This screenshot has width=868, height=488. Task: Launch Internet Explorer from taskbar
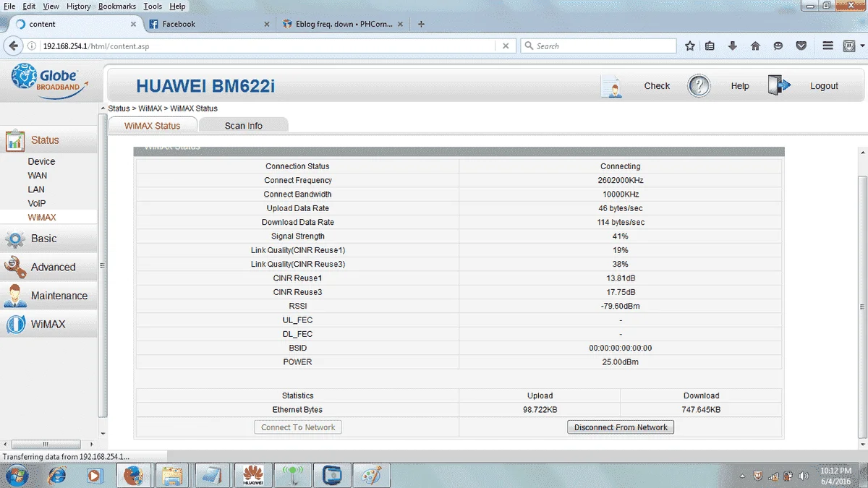click(x=56, y=475)
